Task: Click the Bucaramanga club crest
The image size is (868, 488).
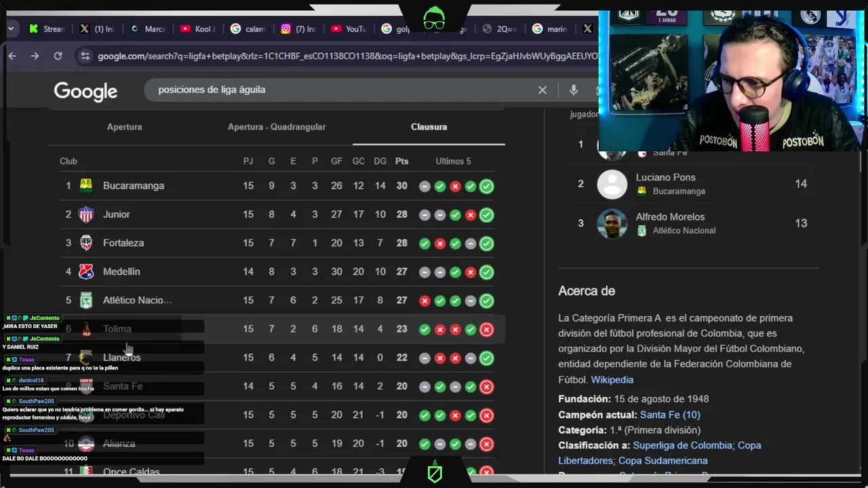Action: tap(86, 186)
